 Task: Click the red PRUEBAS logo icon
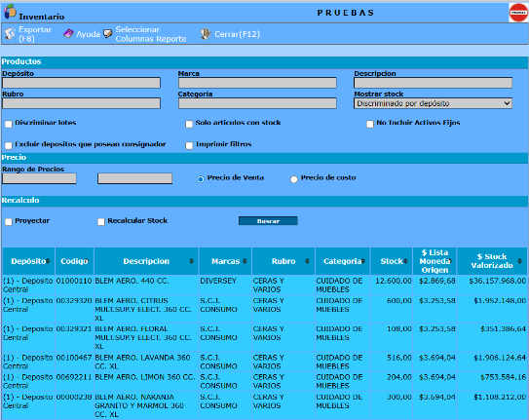click(x=518, y=13)
